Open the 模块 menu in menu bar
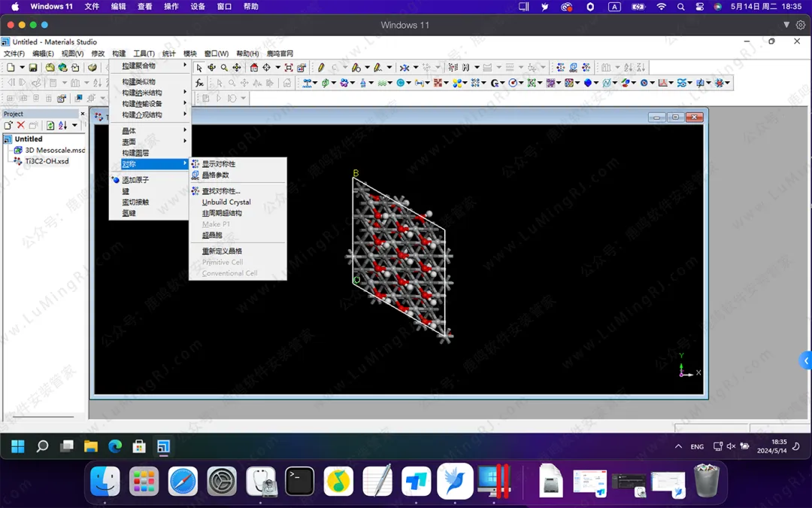The height and width of the screenshot is (508, 812). [x=189, y=53]
